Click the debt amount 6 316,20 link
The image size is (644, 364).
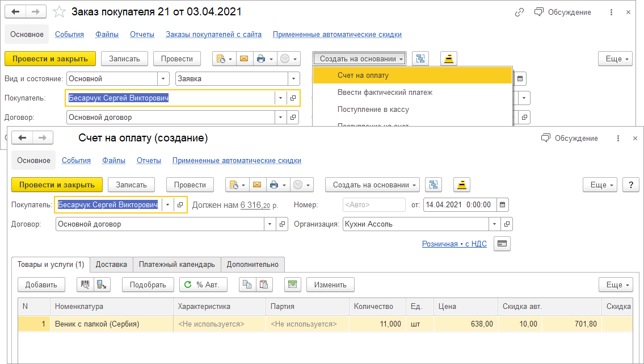pos(255,205)
